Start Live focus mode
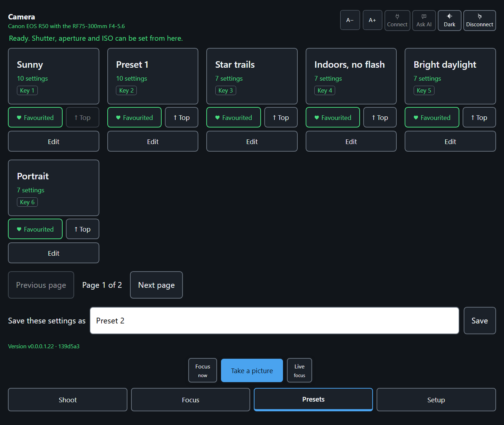The image size is (504, 425). click(300, 370)
